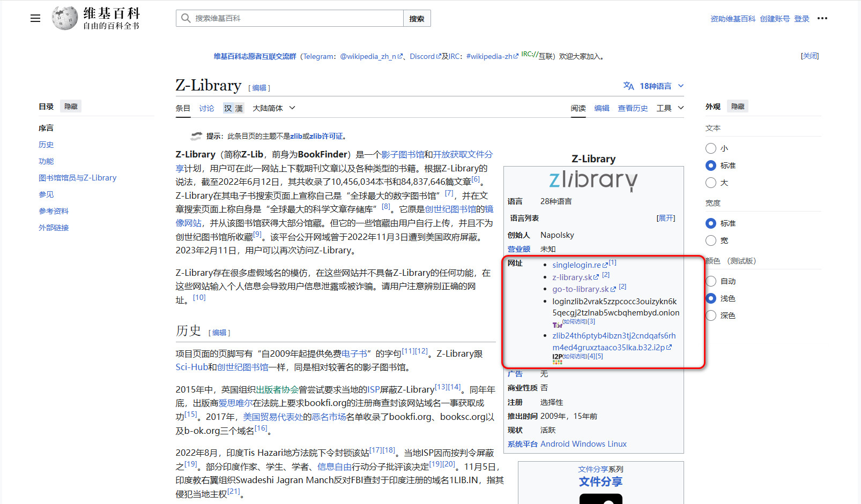This screenshot has width=861, height=504.
Task: Jump to 外部链接 in contents
Action: [x=54, y=228]
